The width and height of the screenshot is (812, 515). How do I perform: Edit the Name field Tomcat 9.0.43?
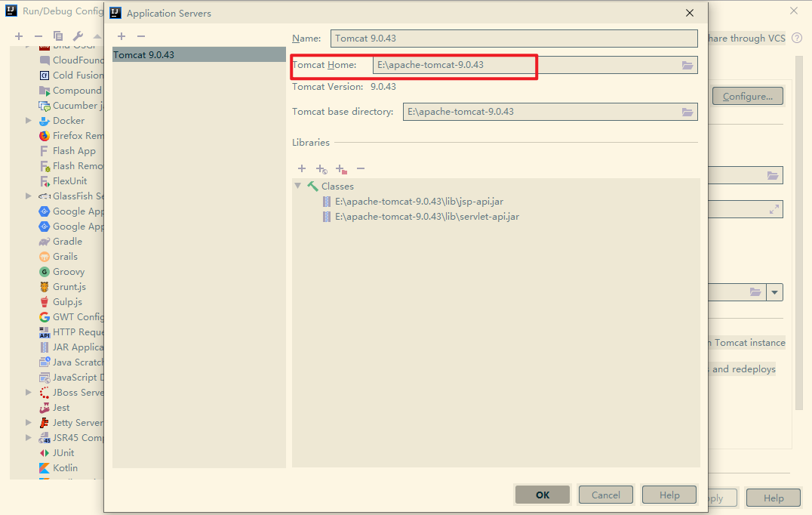click(514, 39)
